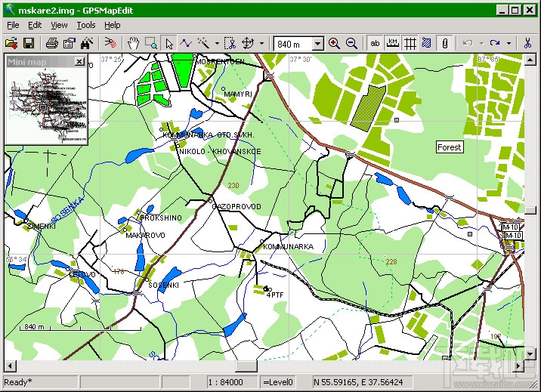Click the MAMYRI map label

click(238, 94)
